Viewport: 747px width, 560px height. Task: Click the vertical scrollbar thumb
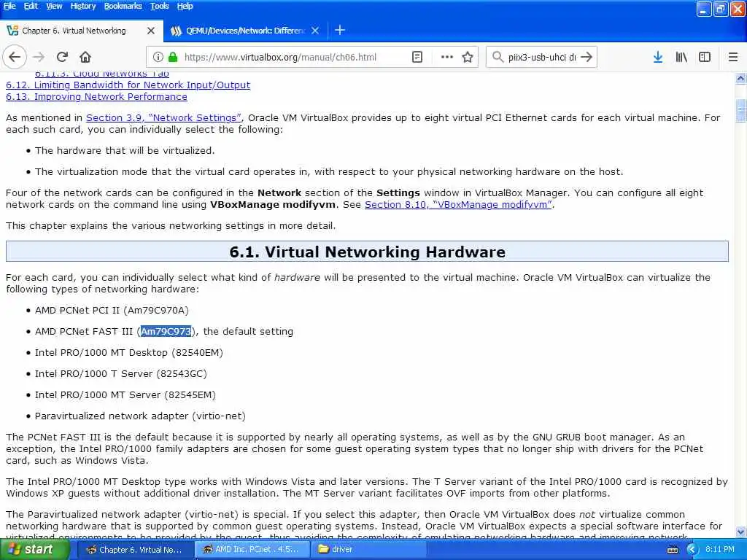[x=741, y=111]
